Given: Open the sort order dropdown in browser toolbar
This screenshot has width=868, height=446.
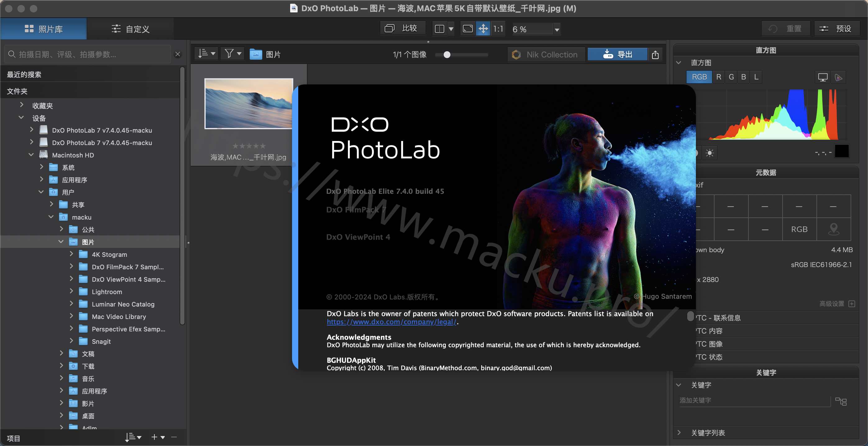Looking at the screenshot, I should pyautogui.click(x=207, y=54).
